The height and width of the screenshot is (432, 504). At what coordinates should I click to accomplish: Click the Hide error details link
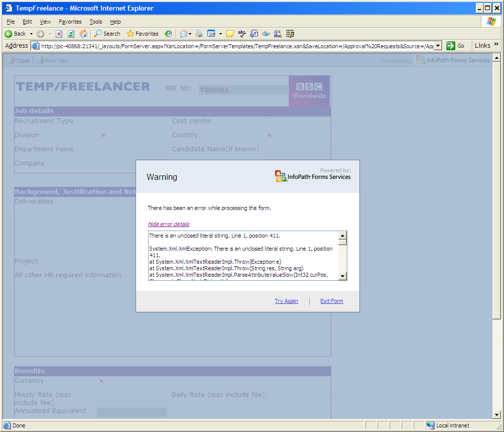(x=169, y=224)
